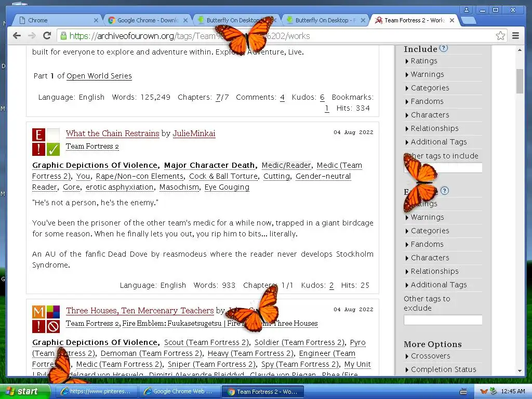
Task: Open What the Chain Restrains work
Action: click(112, 134)
